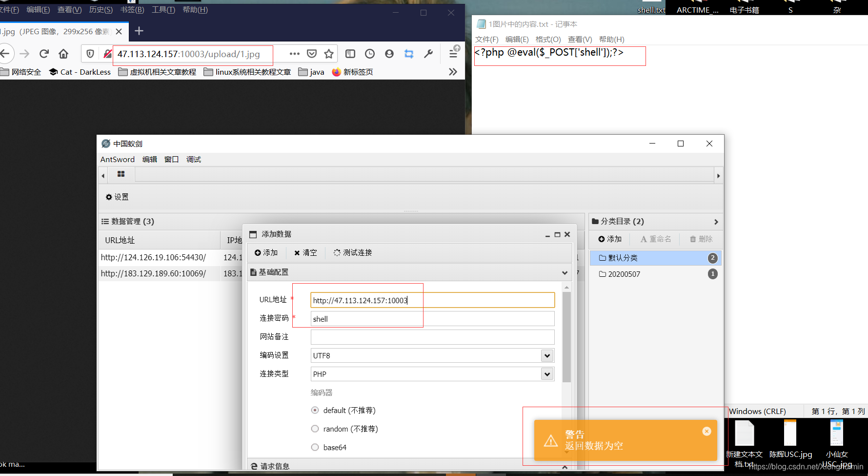Screen dimensions: 868x476
Task: Maximize the 添加数据 dialog
Action: click(557, 235)
